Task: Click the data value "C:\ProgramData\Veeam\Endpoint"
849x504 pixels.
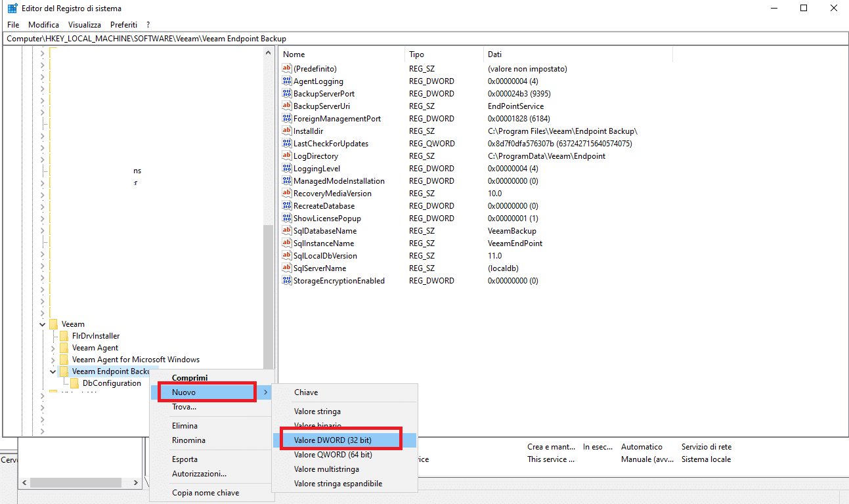Action: click(x=546, y=156)
